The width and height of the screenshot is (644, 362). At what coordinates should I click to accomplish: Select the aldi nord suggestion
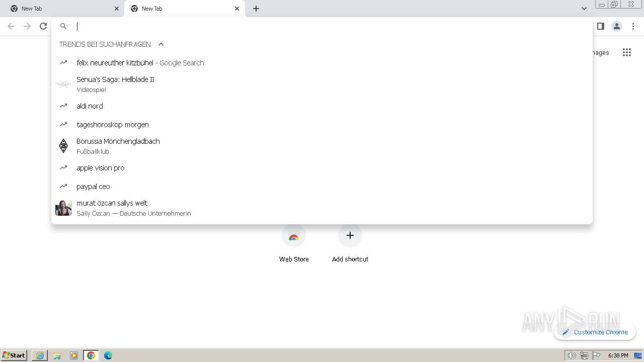[x=322, y=106]
